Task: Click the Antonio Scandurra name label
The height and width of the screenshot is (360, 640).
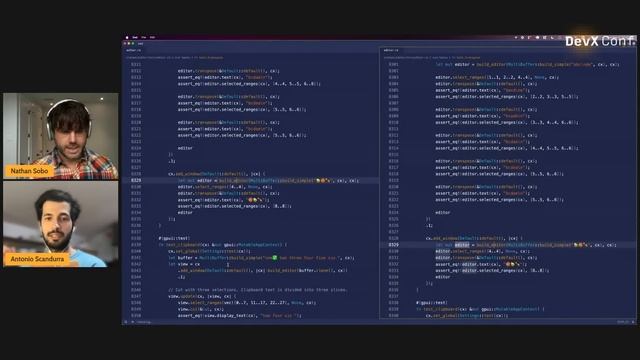Action: [37, 259]
